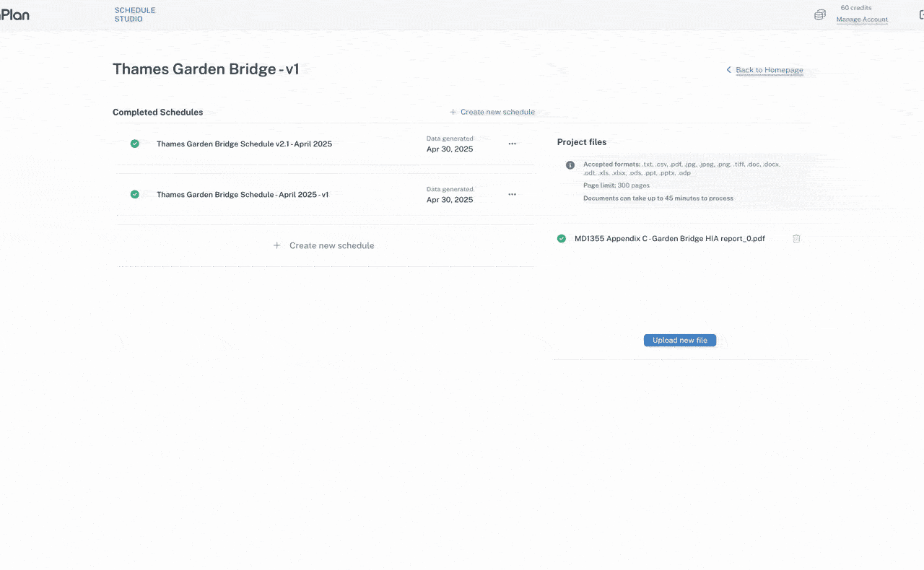Click date Apr 30, 2025 of v2.1 schedule
Viewport: 924px width, 570px height.
(x=450, y=149)
